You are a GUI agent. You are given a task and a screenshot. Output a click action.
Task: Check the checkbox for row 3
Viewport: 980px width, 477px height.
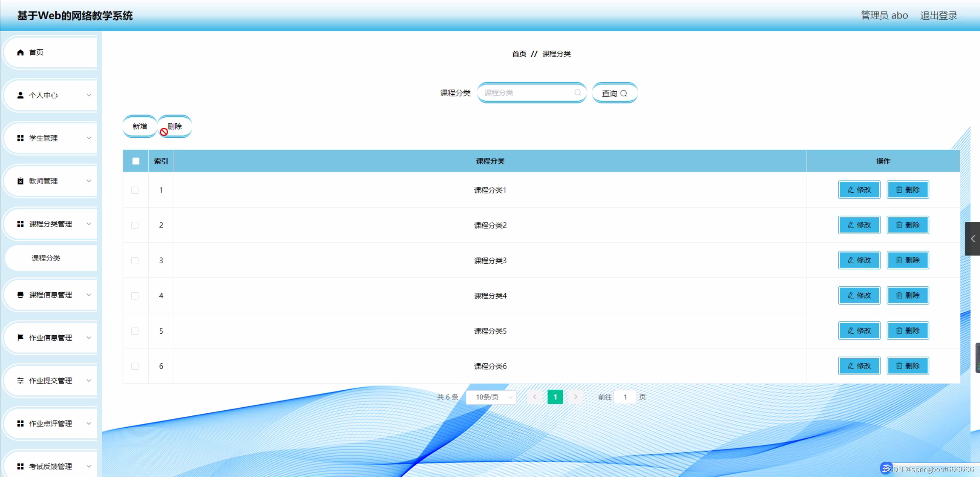coord(135,261)
